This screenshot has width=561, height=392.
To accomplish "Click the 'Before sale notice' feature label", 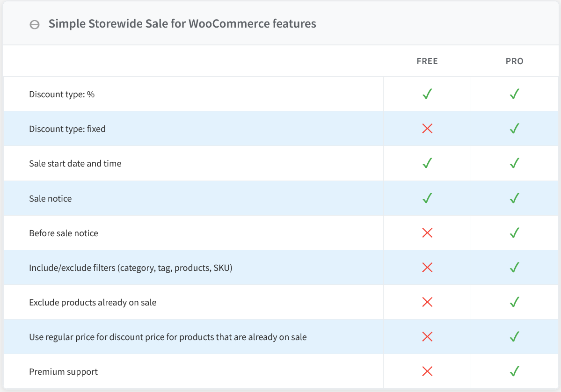I will [64, 233].
